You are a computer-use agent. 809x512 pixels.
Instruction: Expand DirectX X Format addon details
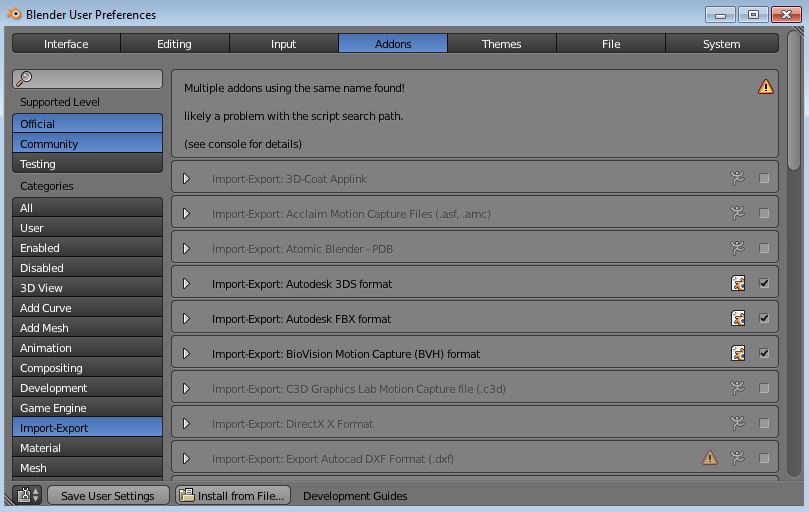click(x=186, y=423)
